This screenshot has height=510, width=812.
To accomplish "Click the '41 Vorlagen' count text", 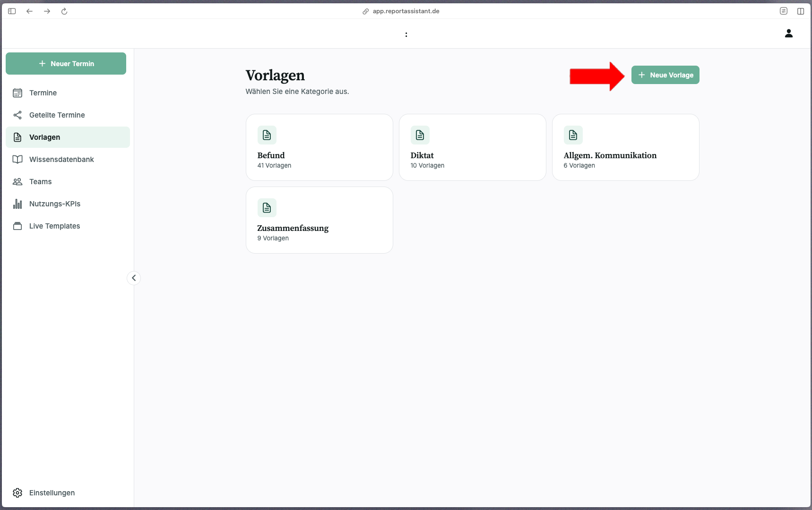I will pos(274,166).
